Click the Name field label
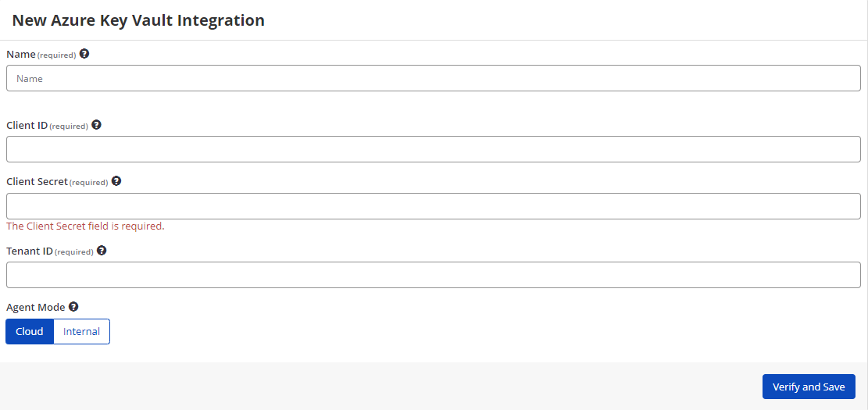The width and height of the screenshot is (868, 410). coord(21,55)
